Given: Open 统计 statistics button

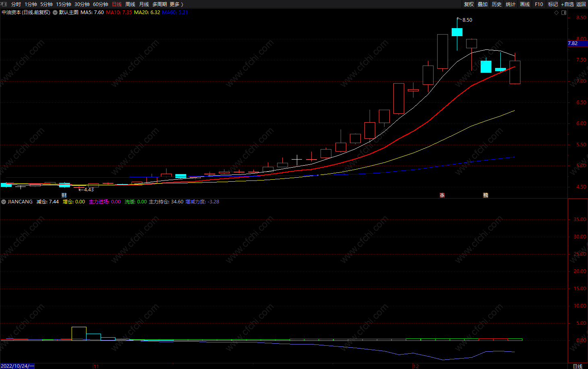Looking at the screenshot, I should tap(511, 4).
